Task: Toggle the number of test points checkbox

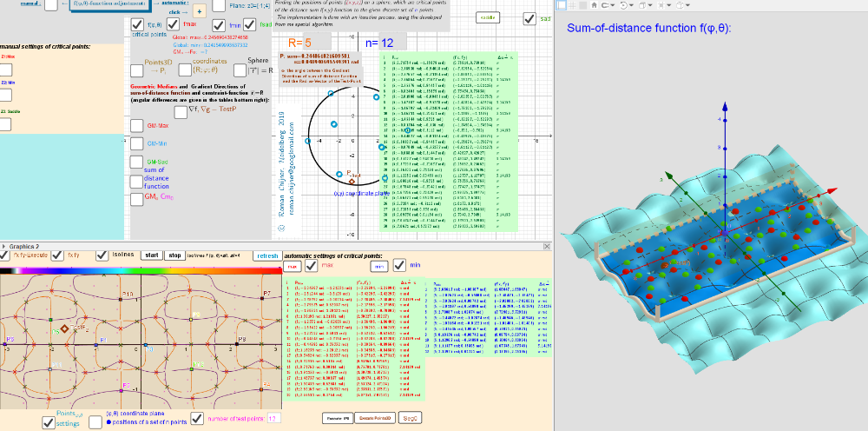Action: [196, 418]
